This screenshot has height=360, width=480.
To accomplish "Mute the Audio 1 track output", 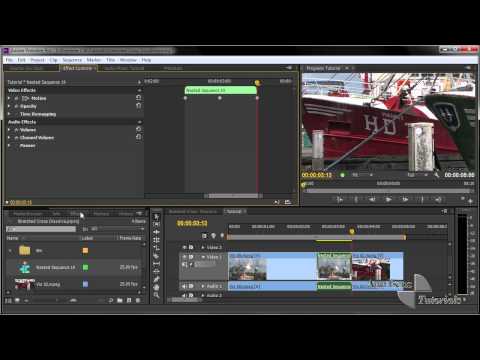I will pyautogui.click(x=184, y=286).
